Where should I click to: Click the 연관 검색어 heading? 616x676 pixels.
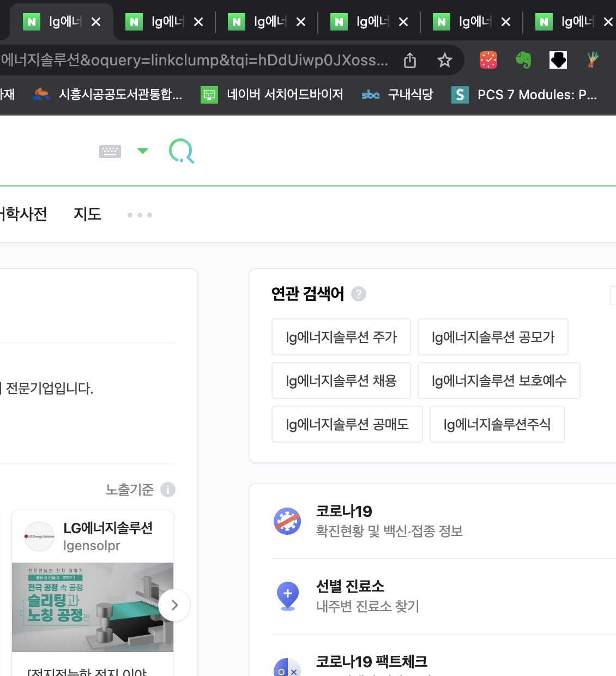point(308,294)
